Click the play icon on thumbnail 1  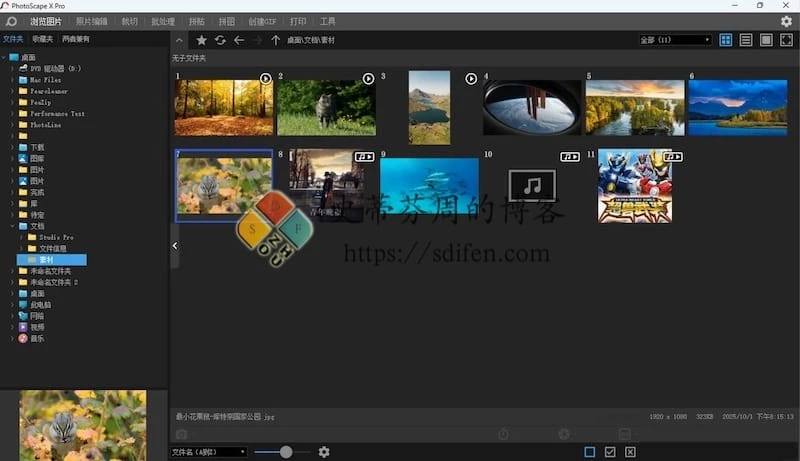click(265, 79)
